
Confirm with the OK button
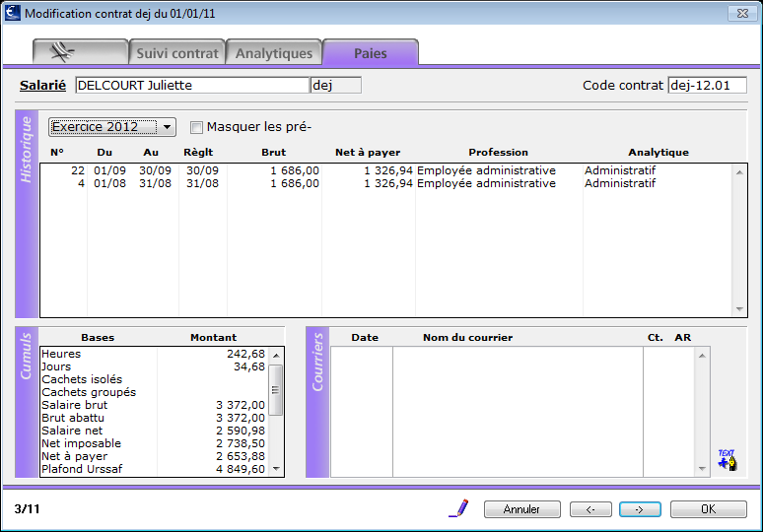[x=709, y=509]
